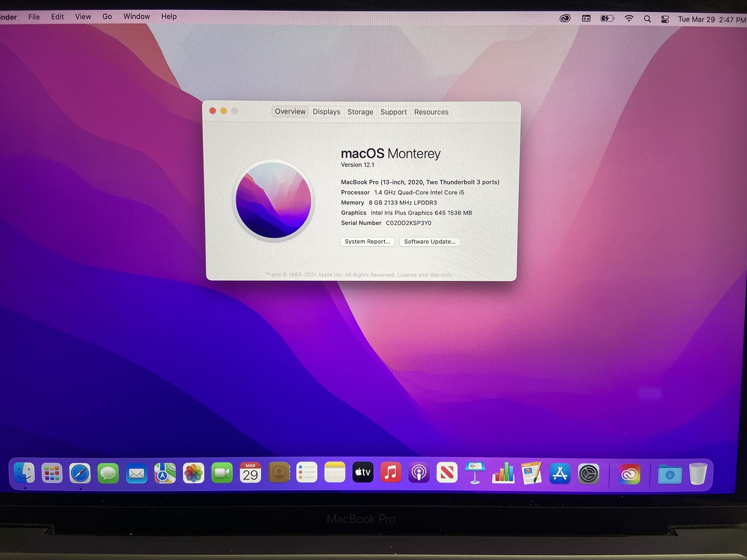Screen dimensions: 747x560
Task: Open the Edit menu
Action: pyautogui.click(x=57, y=17)
